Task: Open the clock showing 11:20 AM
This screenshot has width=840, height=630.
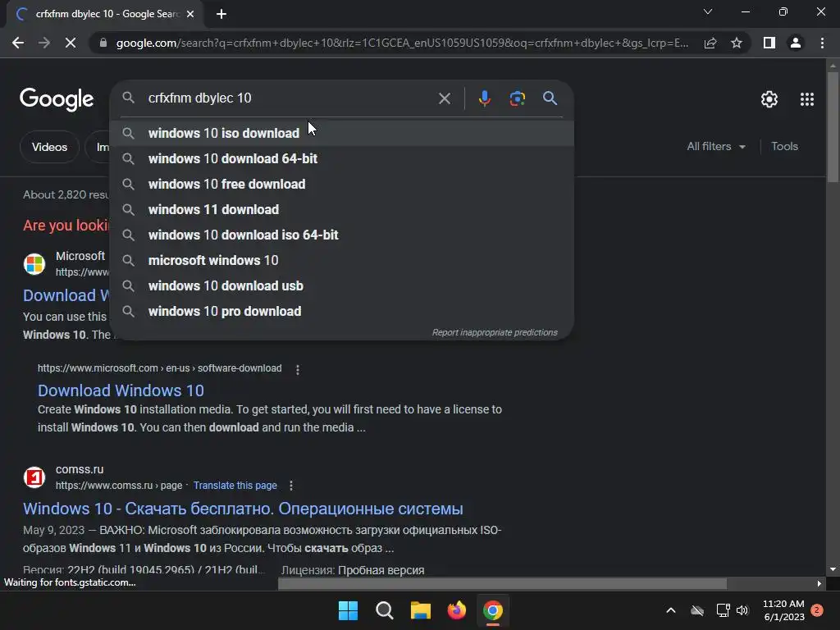Action: [x=783, y=610]
